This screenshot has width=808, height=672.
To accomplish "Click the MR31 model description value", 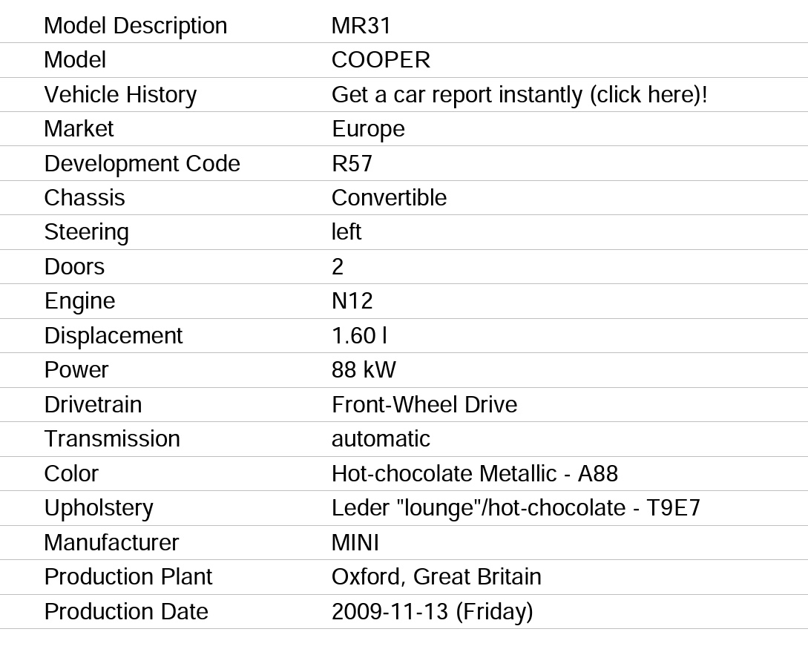I will coord(361,26).
